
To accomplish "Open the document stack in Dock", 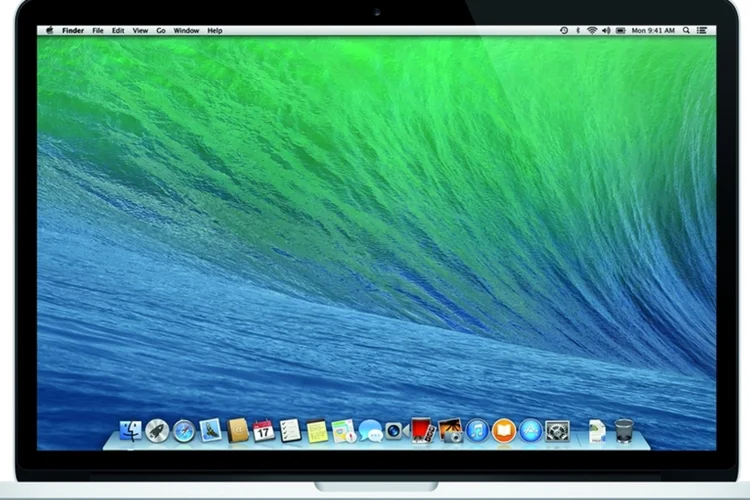I will tap(597, 431).
